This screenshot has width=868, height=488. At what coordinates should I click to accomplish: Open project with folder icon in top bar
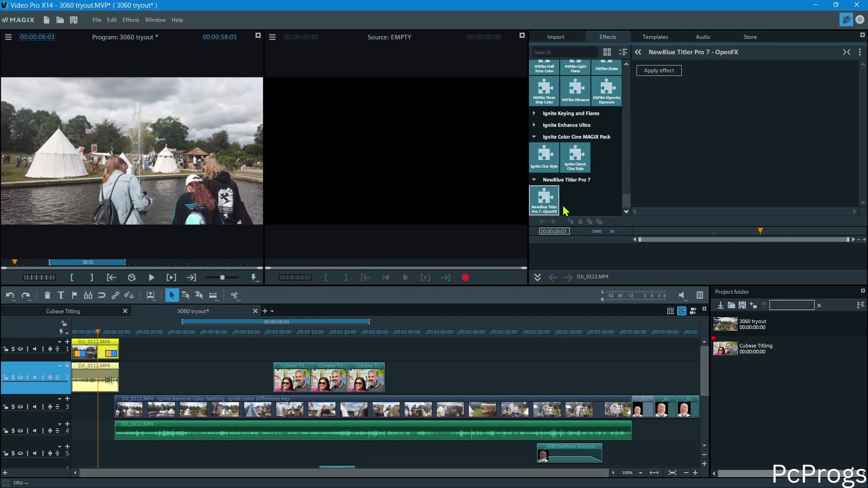tap(60, 20)
